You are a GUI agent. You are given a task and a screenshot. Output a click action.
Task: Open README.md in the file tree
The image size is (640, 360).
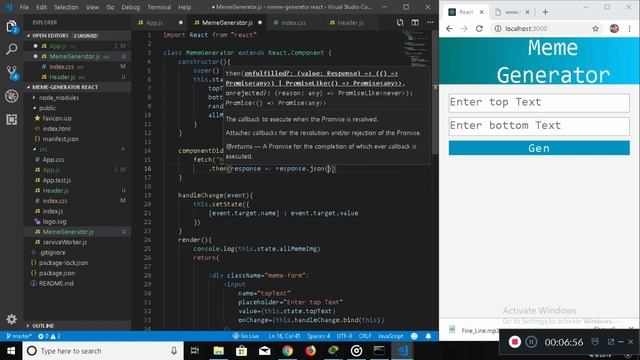point(56,283)
